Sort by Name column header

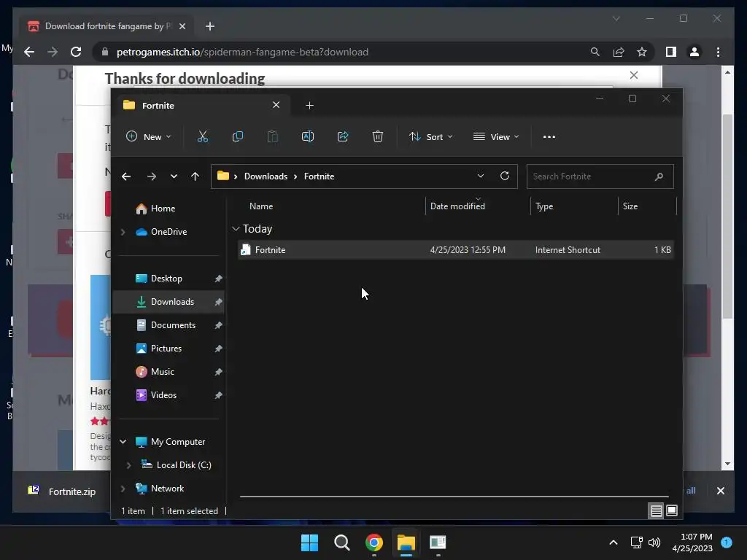pyautogui.click(x=261, y=206)
